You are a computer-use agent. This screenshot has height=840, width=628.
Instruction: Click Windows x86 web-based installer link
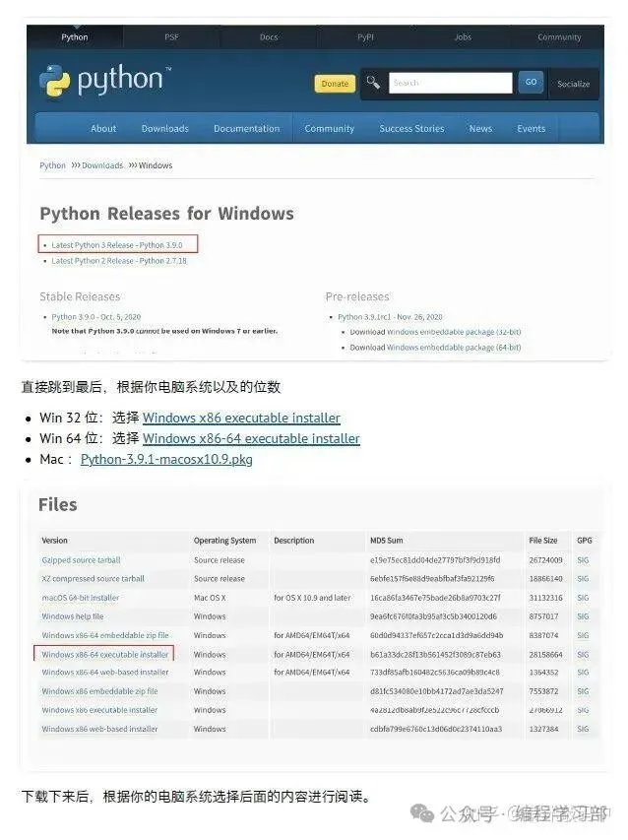[99, 729]
